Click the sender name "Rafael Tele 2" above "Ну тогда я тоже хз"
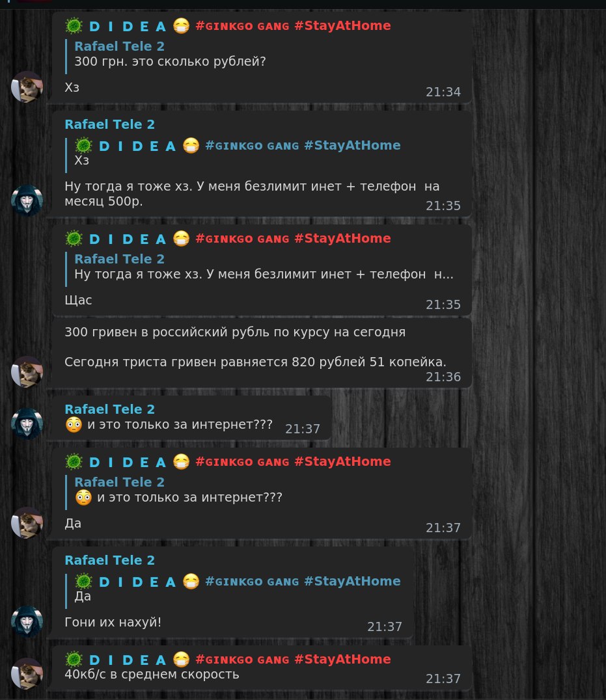606x700 pixels. (x=110, y=124)
